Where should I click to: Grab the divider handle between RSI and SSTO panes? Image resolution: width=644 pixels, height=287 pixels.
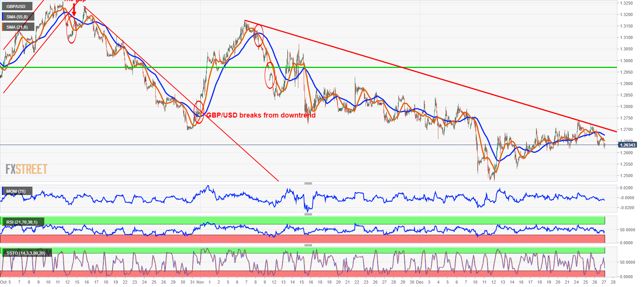(308, 245)
